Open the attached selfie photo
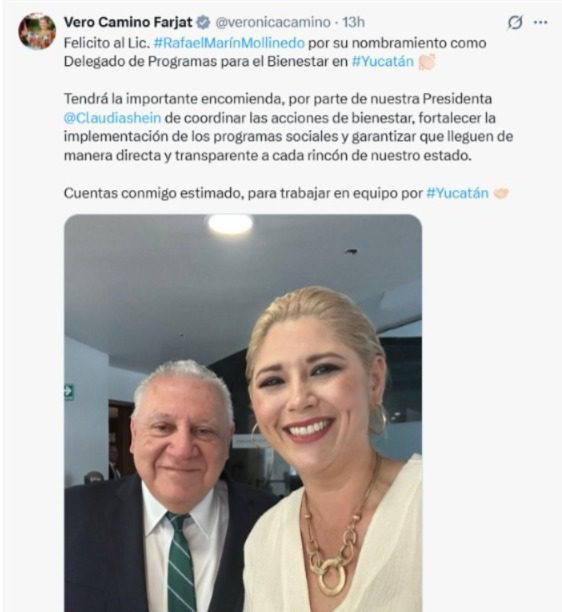The width and height of the screenshot is (562, 612). (x=243, y=413)
